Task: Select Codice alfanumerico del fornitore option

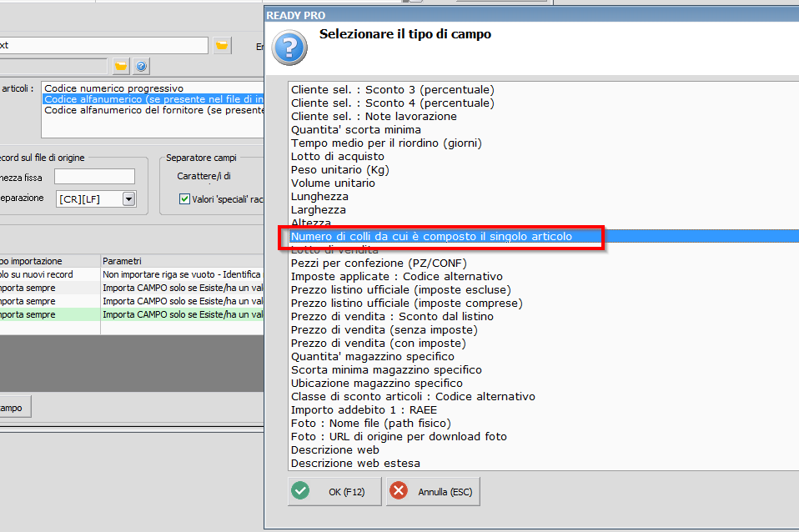Action: click(153, 110)
